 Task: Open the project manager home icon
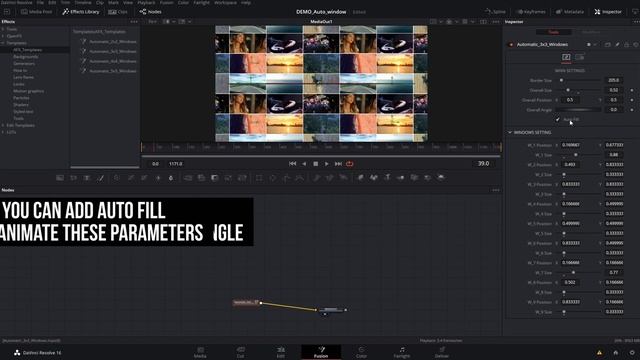616,353
